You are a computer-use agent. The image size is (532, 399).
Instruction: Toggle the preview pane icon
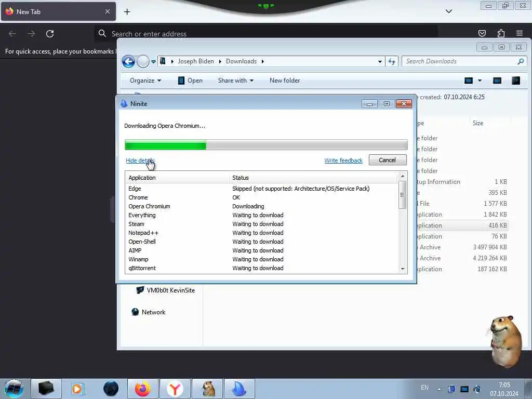point(497,81)
